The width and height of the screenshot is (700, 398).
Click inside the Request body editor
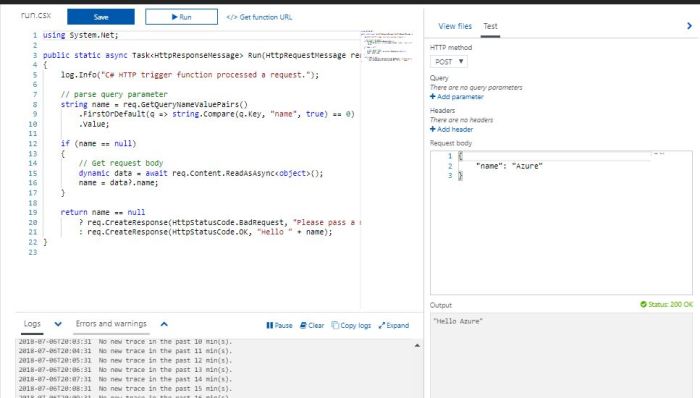(x=561, y=222)
